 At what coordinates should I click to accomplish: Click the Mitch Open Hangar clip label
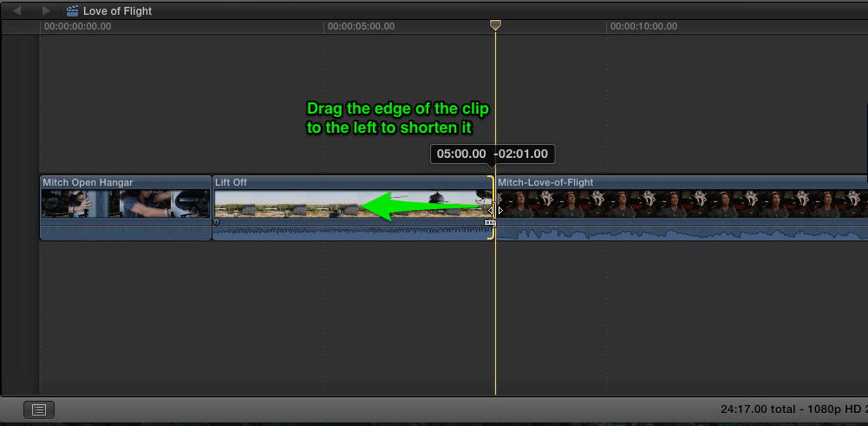tap(88, 182)
